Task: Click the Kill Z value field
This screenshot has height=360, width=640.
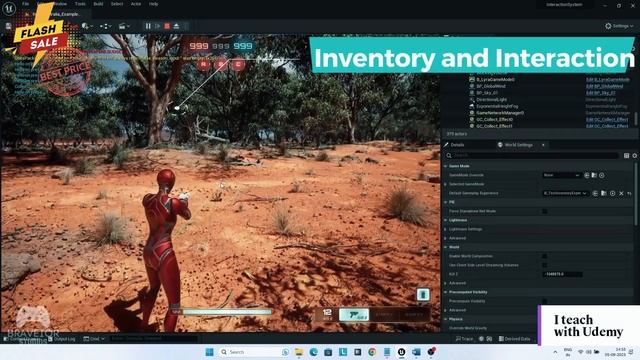Action: 562,274
